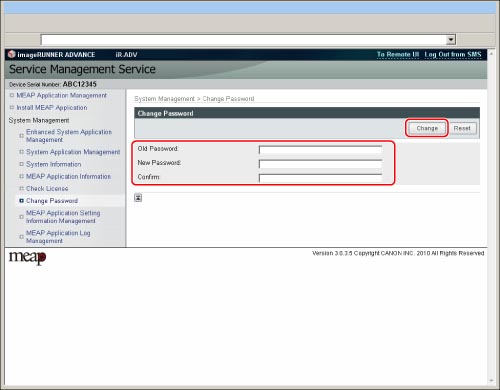
Task: Open Check License in sidebar
Action: pos(47,189)
